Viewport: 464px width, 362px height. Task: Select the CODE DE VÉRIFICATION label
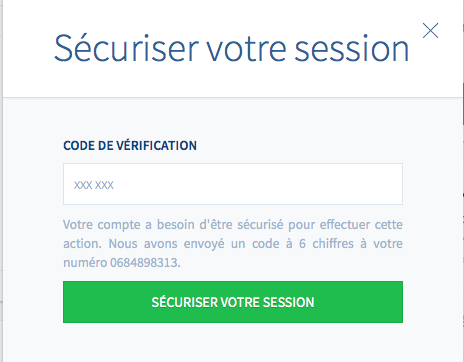point(130,146)
